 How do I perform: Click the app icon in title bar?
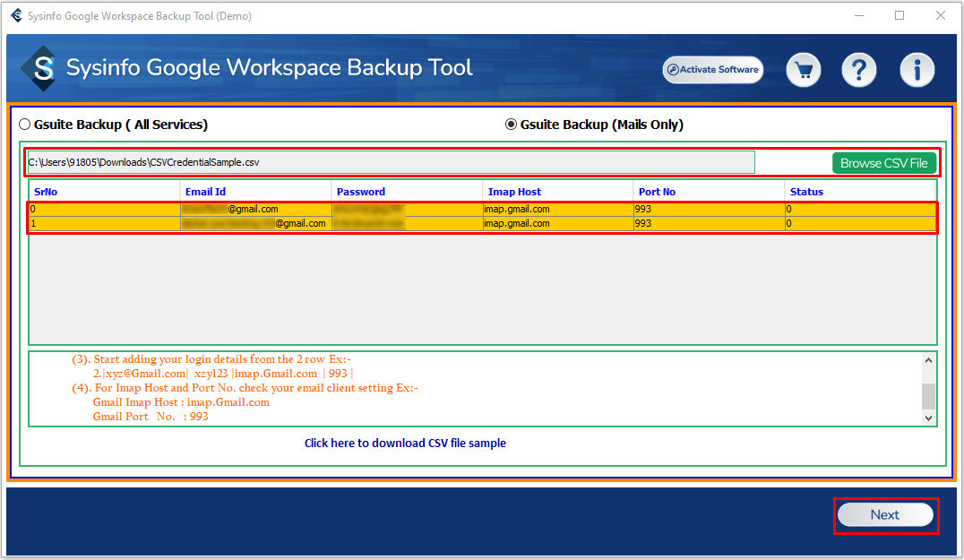16,16
